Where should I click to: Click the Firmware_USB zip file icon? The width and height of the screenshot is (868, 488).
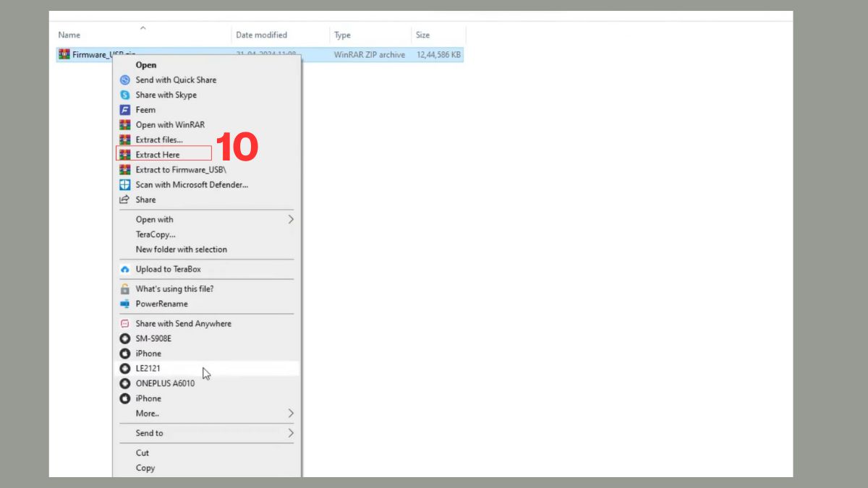tap(64, 54)
